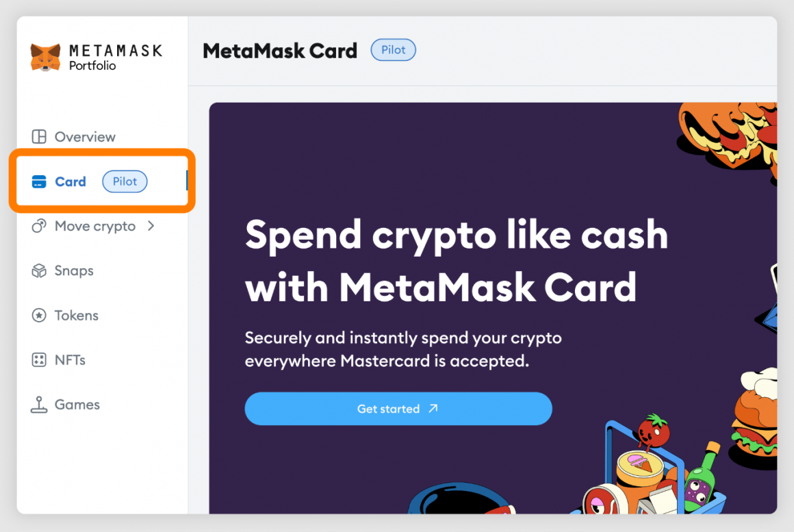Open the Move crypto options

pos(94,225)
